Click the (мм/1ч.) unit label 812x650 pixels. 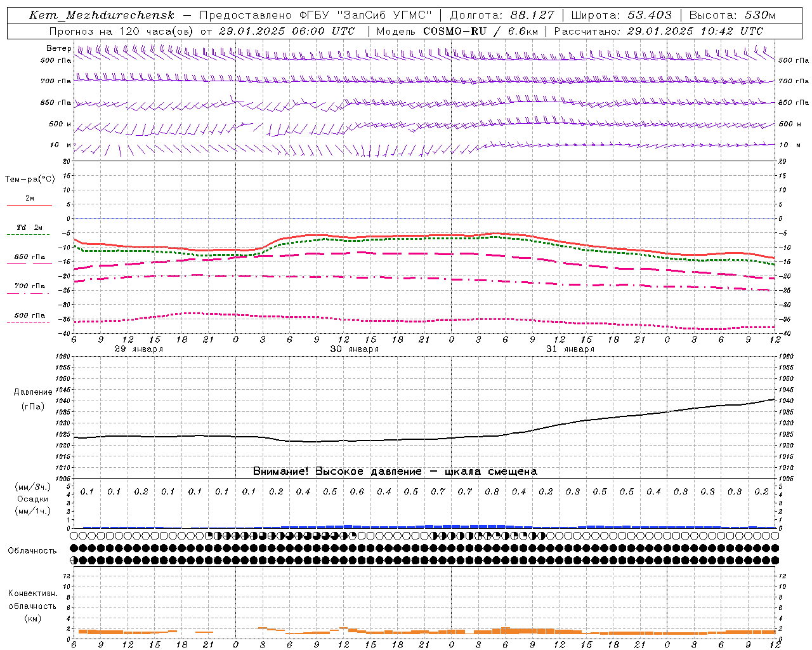coord(32,511)
